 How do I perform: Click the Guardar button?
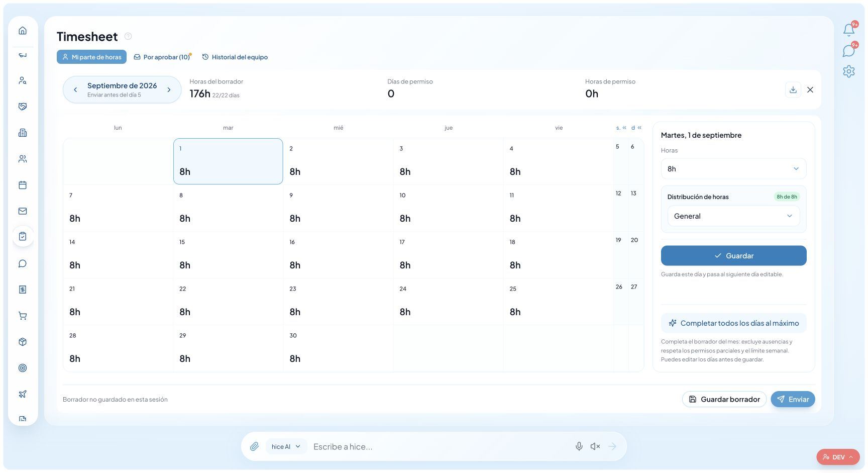pos(733,255)
